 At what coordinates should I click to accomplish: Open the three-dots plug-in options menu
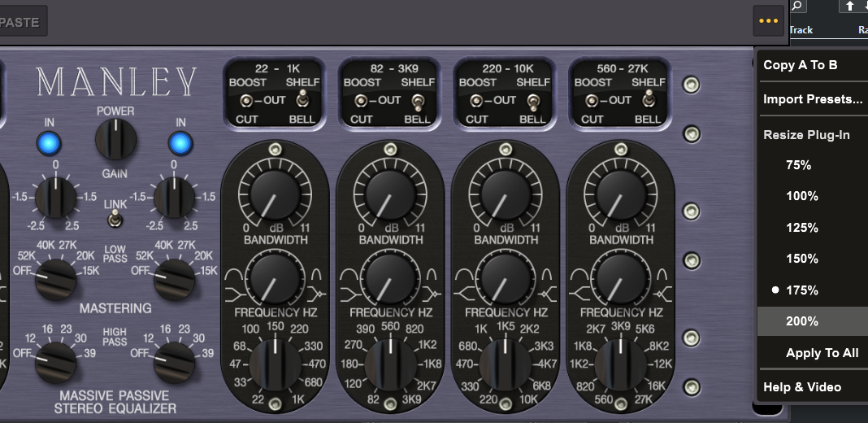pyautogui.click(x=768, y=21)
